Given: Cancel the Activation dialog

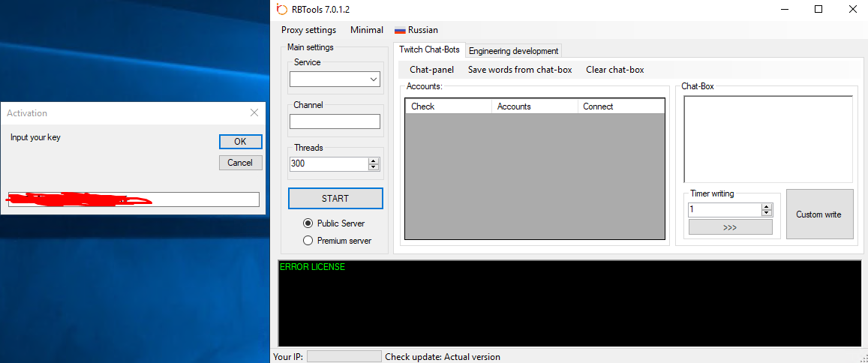Looking at the screenshot, I should pyautogui.click(x=240, y=163).
